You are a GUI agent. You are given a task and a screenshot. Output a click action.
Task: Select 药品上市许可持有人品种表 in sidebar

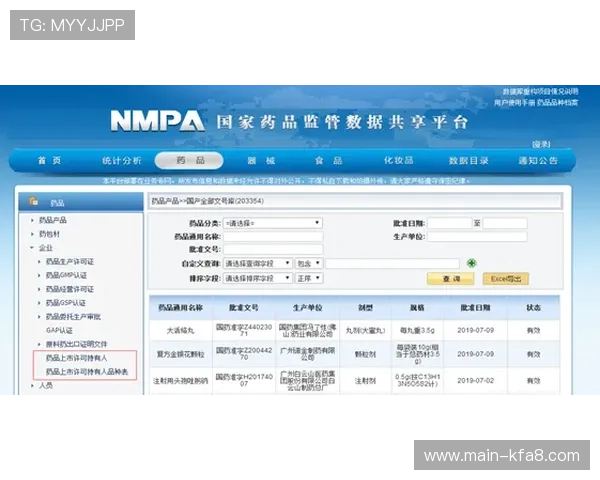pyautogui.click(x=87, y=372)
